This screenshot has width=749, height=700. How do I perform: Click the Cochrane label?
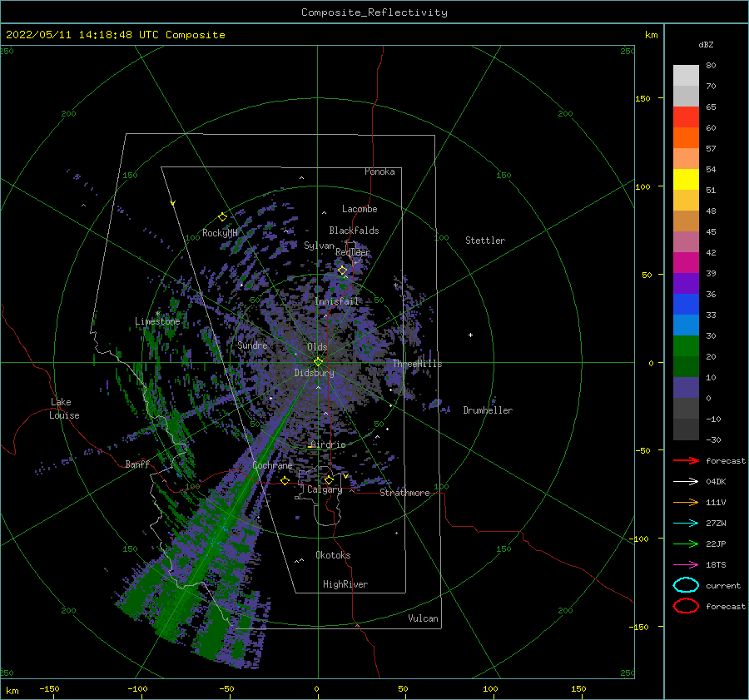point(272,465)
